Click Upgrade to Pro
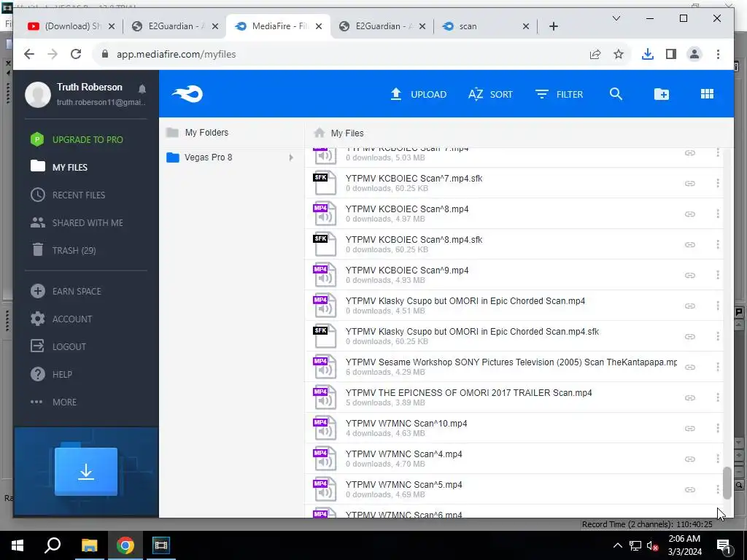 77,139
